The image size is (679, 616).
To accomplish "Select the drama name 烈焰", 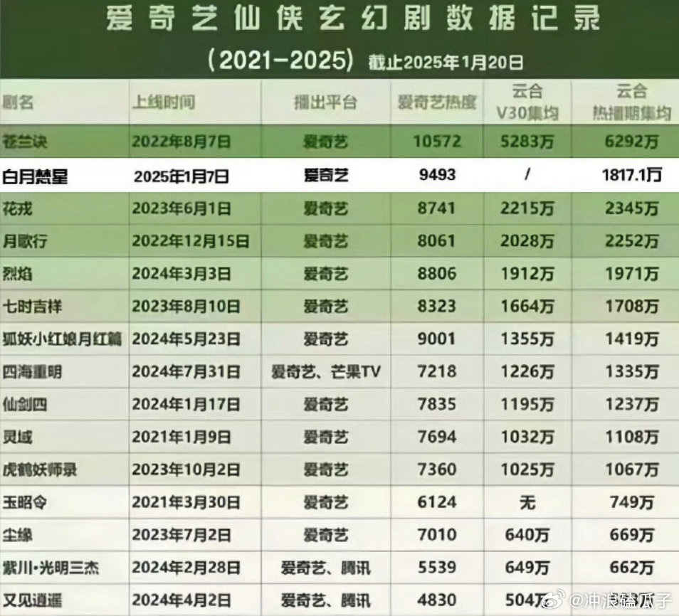I will click(17, 274).
